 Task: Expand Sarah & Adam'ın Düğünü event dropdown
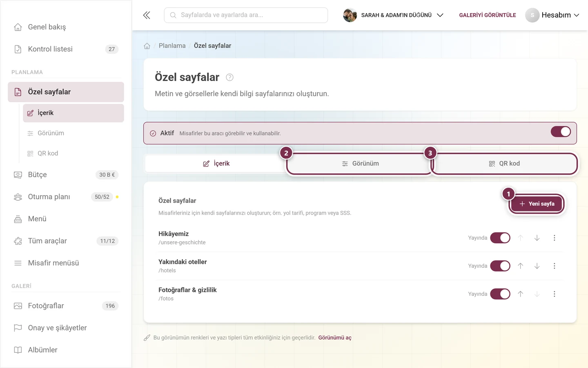[393, 15]
